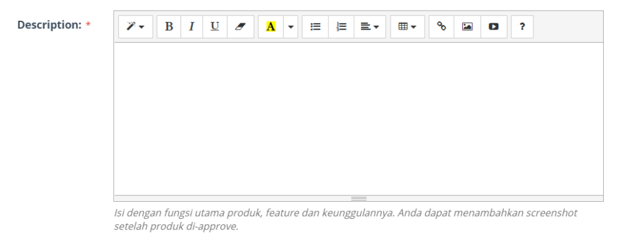Image resolution: width=644 pixels, height=242 pixels.
Task: Click the hint text below the editor
Action: 345,219
